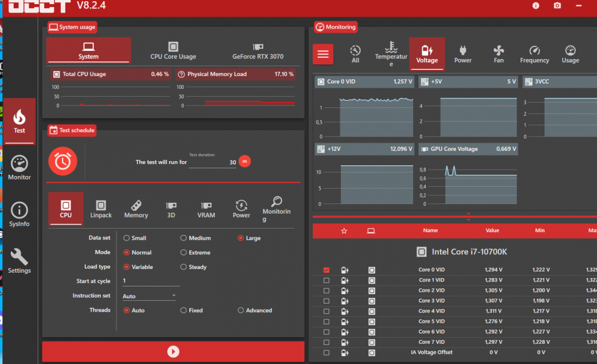Set threads to Auto

tap(134, 310)
